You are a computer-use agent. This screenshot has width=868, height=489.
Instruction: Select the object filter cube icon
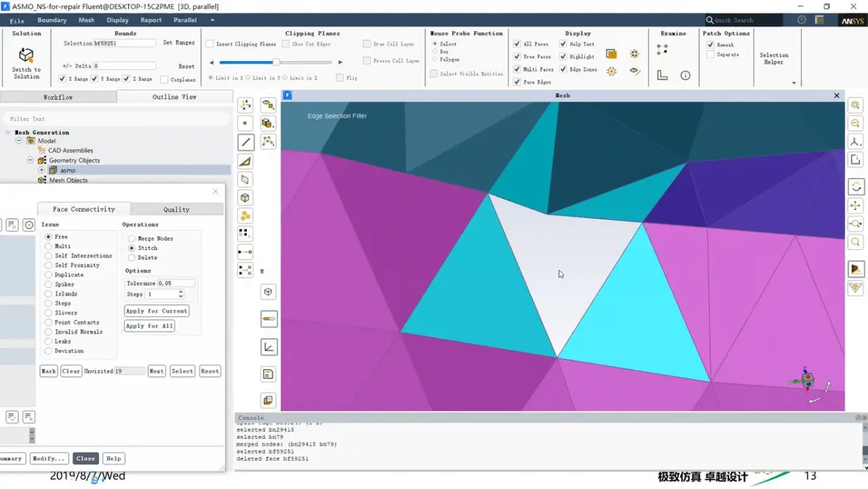coord(245,197)
